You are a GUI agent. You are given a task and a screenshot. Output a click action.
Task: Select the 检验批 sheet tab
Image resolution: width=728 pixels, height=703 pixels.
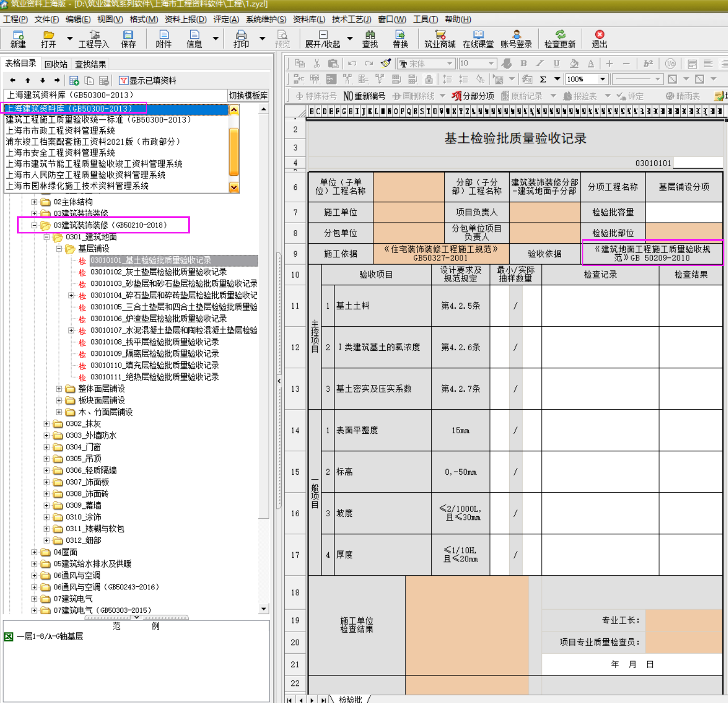(x=351, y=699)
